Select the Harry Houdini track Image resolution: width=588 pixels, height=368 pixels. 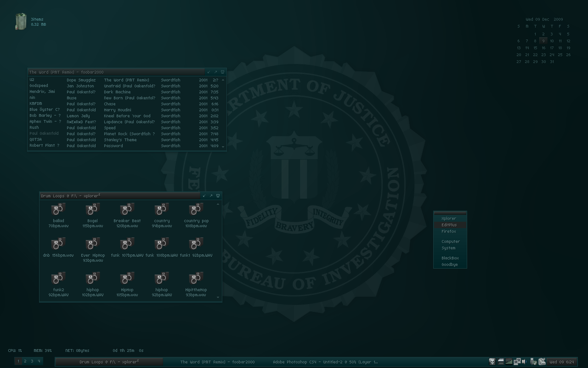[124, 110]
